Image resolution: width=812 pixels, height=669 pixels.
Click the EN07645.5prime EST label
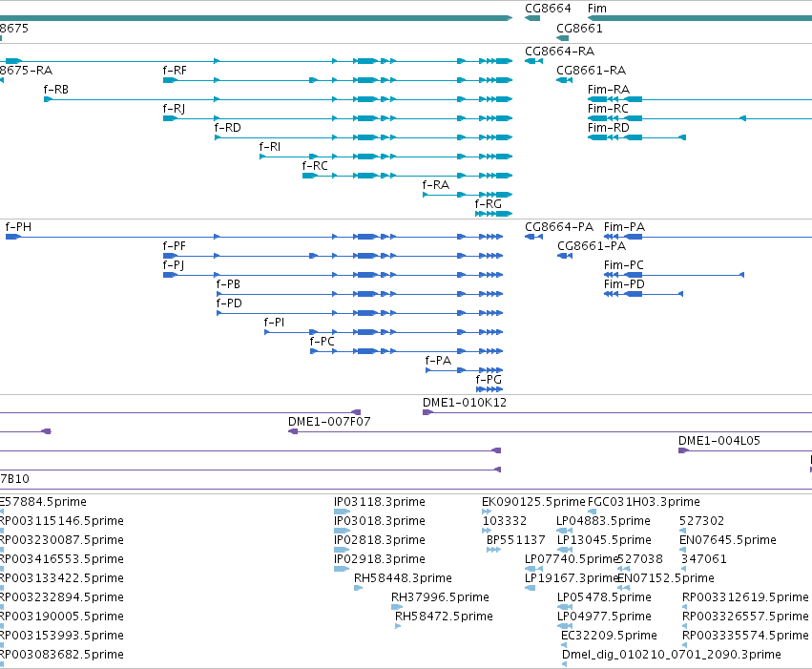728,540
